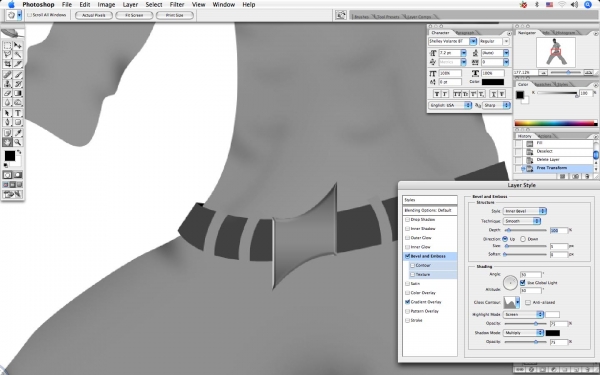This screenshot has height=375, width=600.
Task: Select Blending Options: Default
Action: click(430, 210)
